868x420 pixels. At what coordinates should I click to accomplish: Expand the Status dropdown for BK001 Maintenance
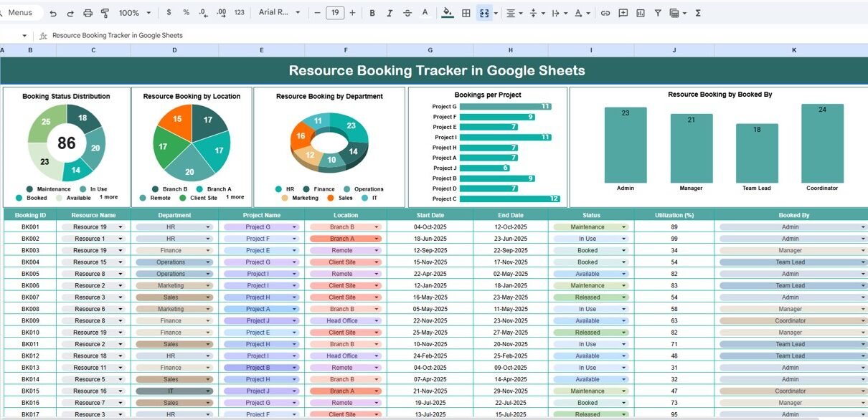(x=624, y=227)
